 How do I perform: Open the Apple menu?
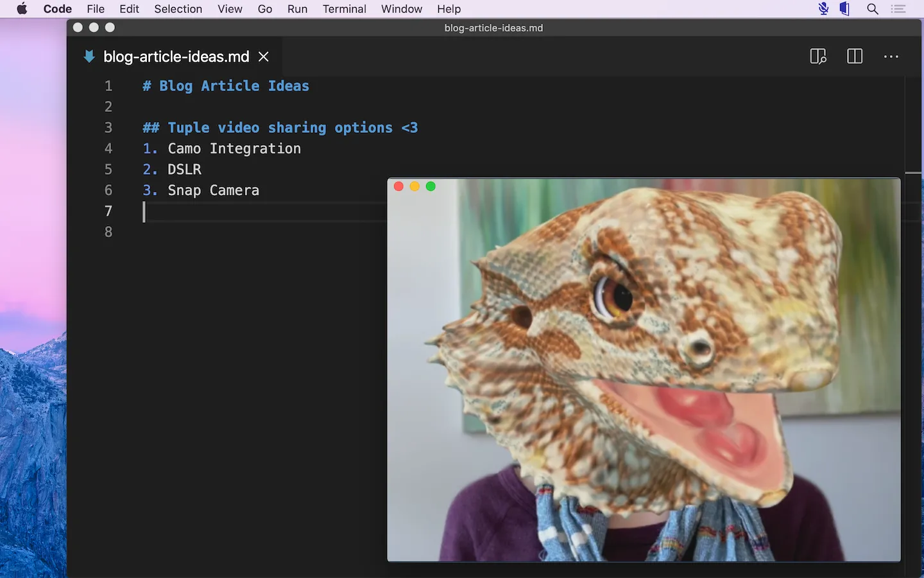[x=21, y=9]
